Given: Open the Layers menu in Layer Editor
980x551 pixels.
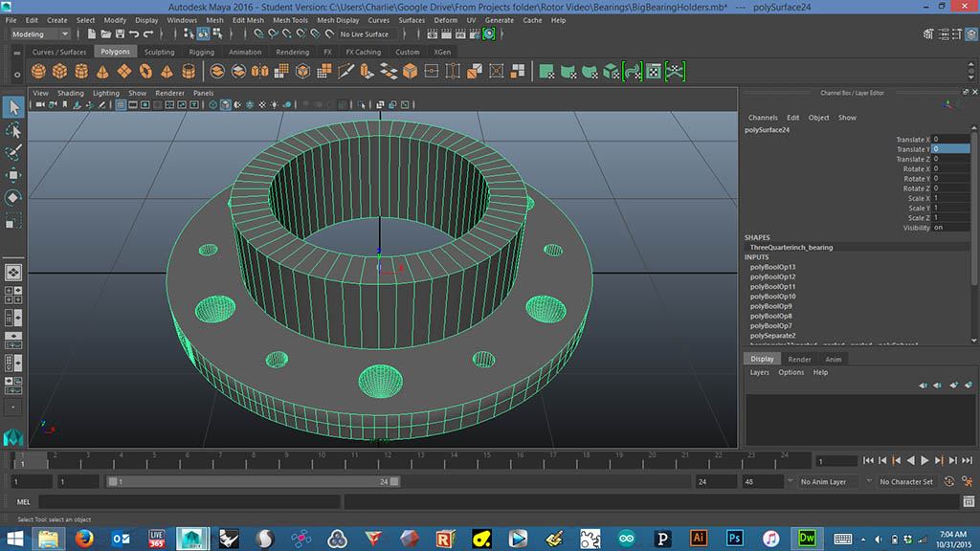Looking at the screenshot, I should pyautogui.click(x=759, y=372).
